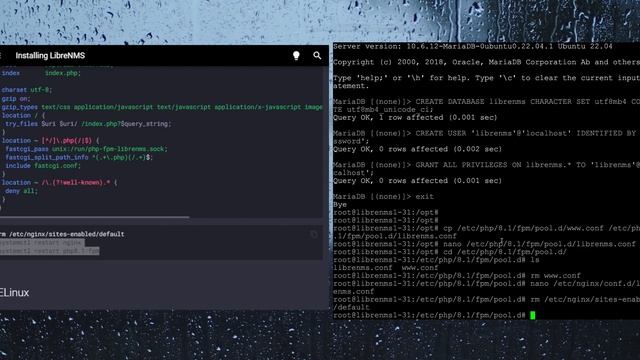Viewport: 640px width, 360px height.
Task: Click 'librenms.conf' in the ls output
Action: tap(362, 268)
